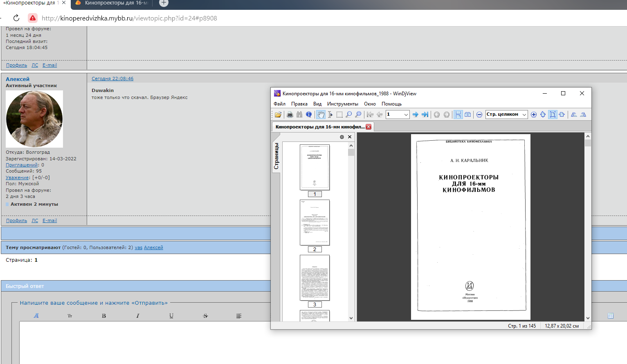Show document info with blue info icon
The width and height of the screenshot is (627, 364).
309,115
